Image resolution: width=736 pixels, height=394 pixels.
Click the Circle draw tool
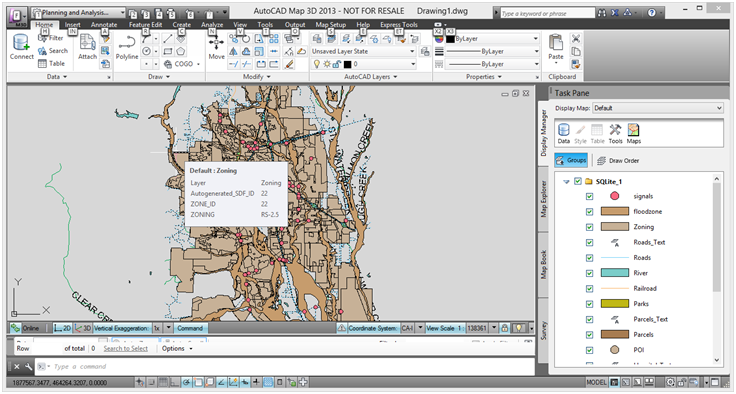pyautogui.click(x=146, y=51)
